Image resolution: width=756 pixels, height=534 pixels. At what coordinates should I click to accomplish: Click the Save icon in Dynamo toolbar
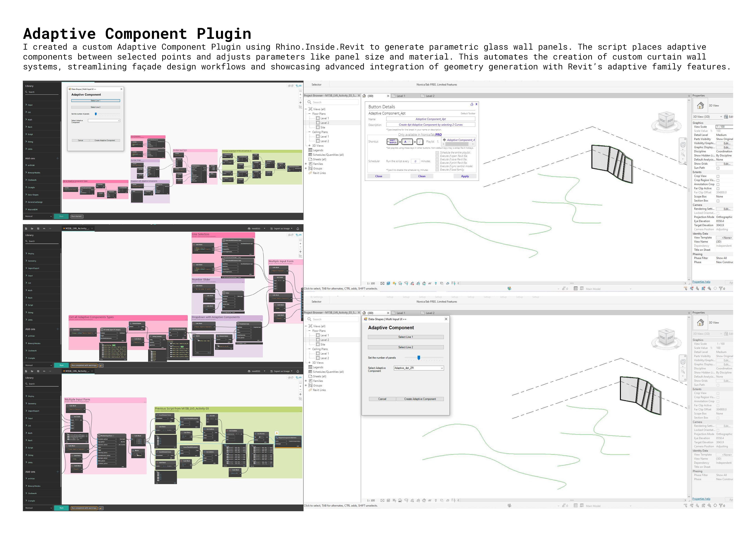coord(38,228)
